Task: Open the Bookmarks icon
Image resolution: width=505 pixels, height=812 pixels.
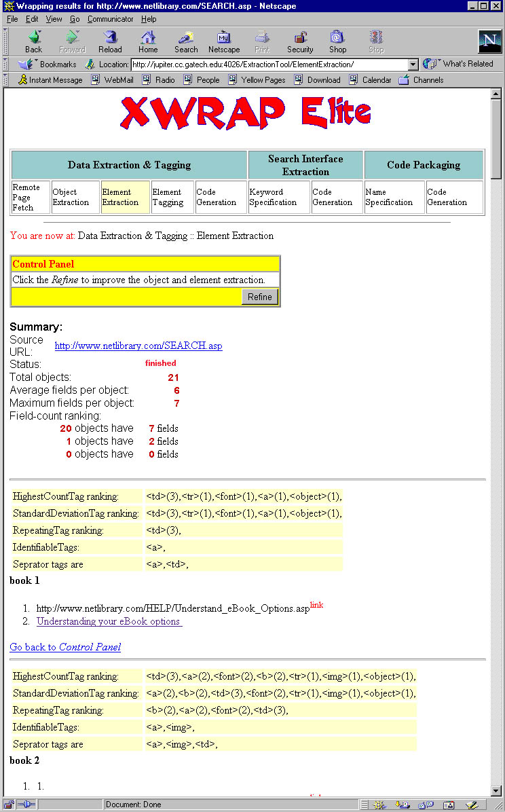Action: [27, 64]
